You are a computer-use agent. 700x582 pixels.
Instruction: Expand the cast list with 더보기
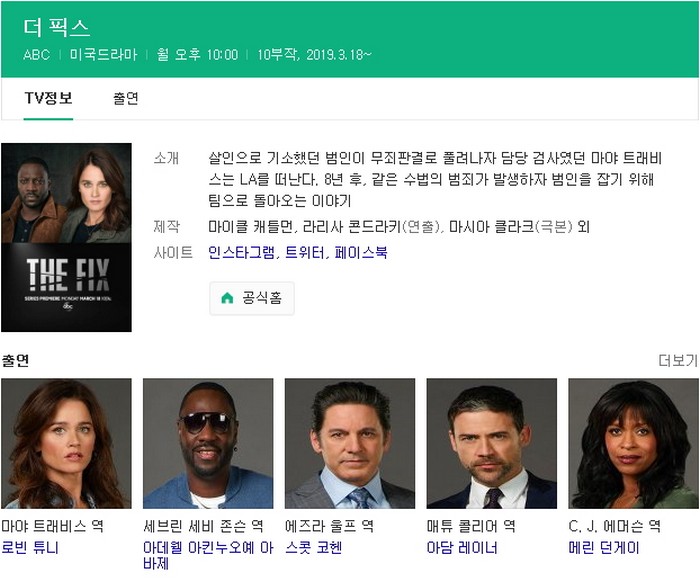pos(677,360)
